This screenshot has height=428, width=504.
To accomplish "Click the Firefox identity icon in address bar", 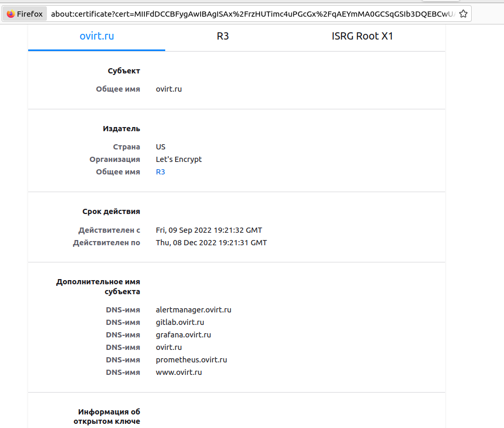I will (x=24, y=14).
